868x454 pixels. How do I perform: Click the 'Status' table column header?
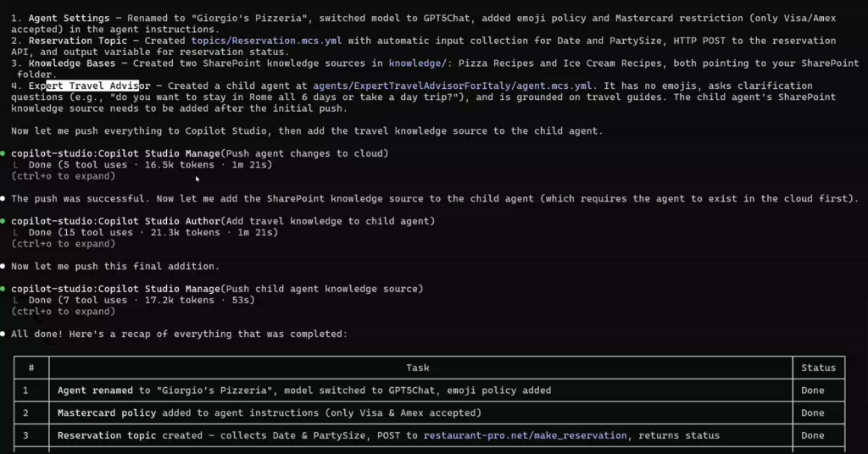coord(818,368)
